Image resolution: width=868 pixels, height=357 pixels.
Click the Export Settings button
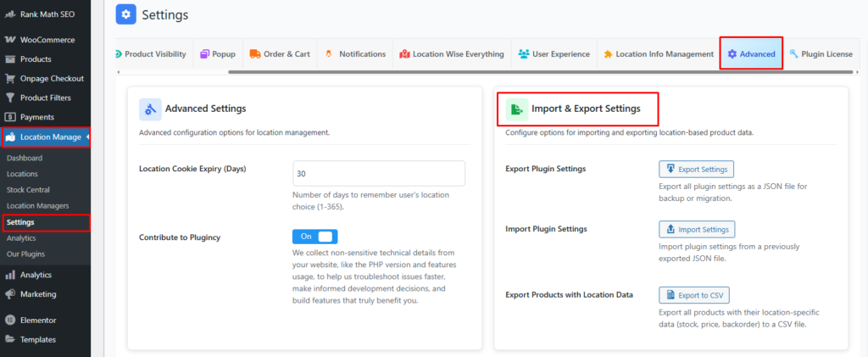(696, 169)
